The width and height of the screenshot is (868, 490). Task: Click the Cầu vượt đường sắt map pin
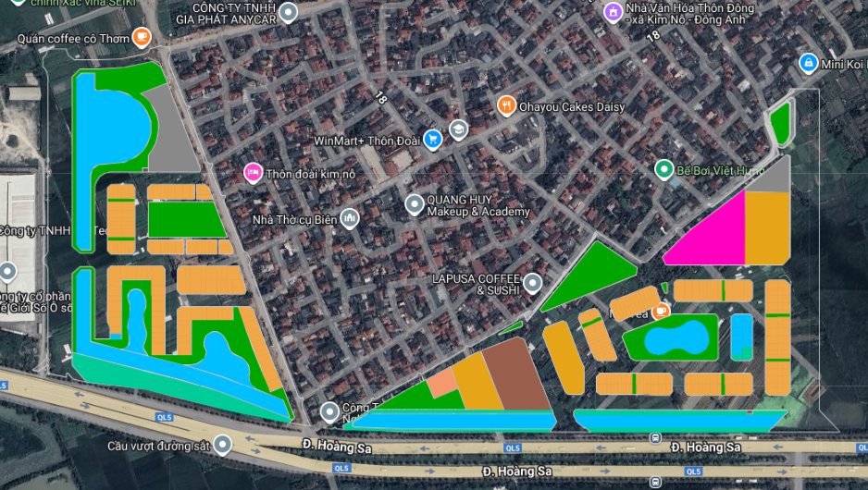point(222,445)
